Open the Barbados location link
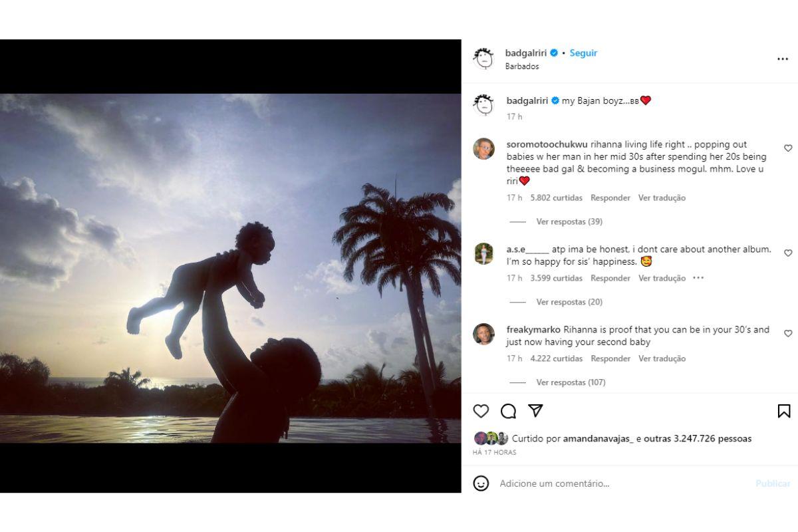 click(x=522, y=66)
